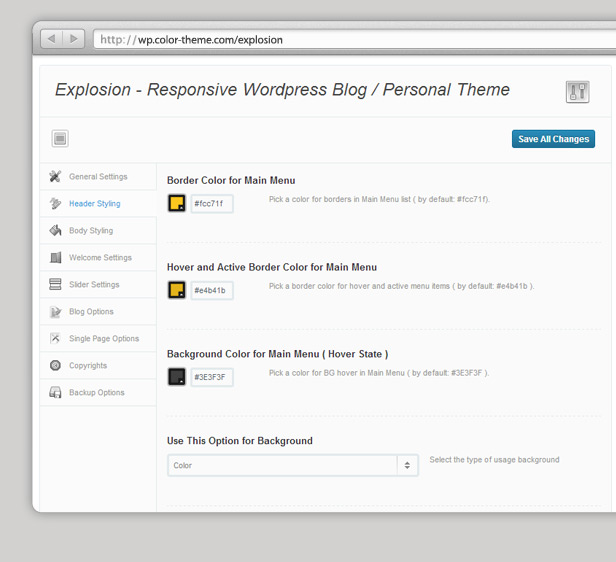Image resolution: width=616 pixels, height=562 pixels.
Task: Click the Backup Options icon
Action: click(x=55, y=392)
